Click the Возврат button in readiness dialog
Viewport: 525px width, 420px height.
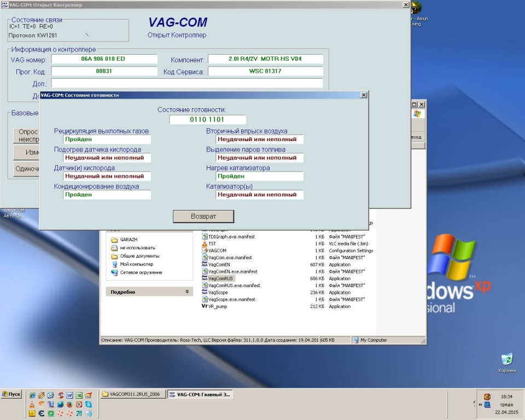tap(203, 217)
